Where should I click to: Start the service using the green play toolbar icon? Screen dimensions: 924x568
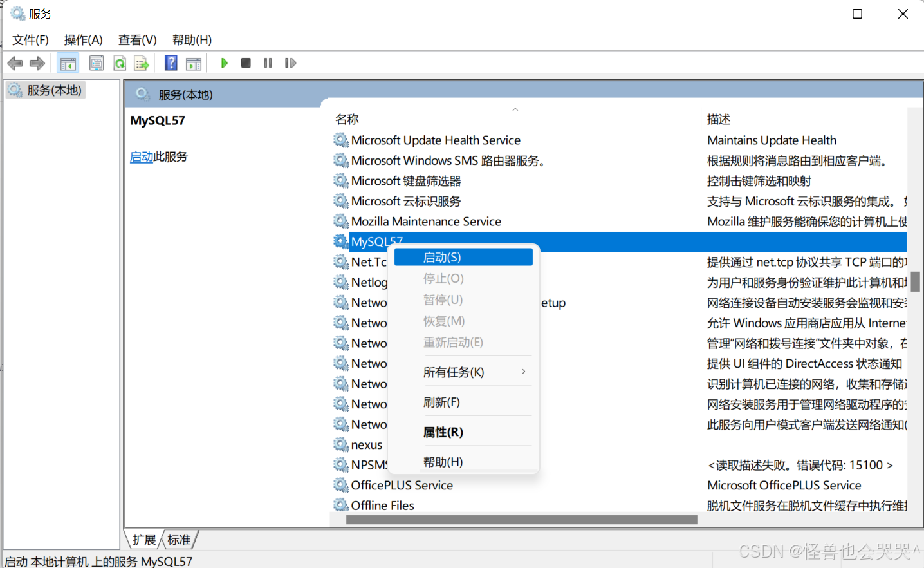click(x=224, y=62)
